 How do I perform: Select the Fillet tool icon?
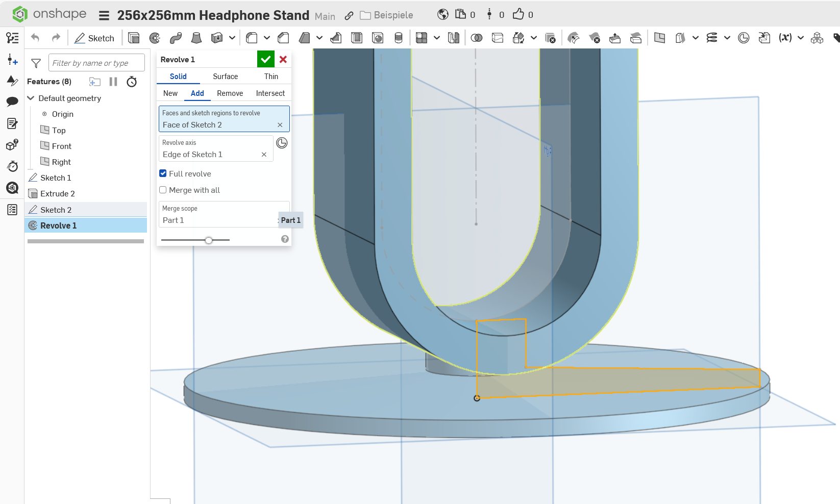coord(252,38)
